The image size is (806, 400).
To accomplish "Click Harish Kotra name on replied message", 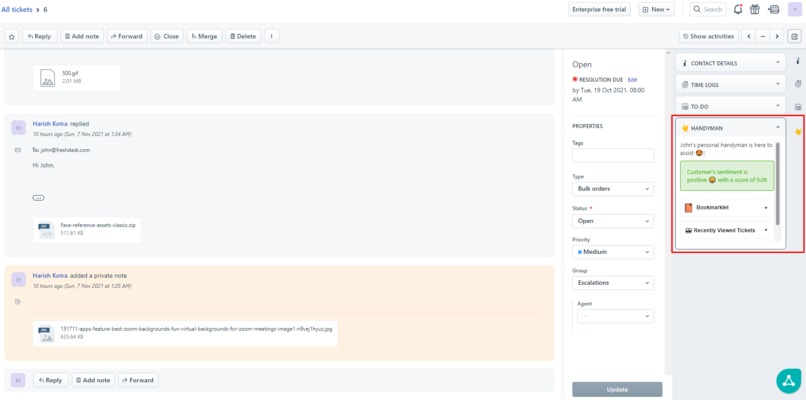I will point(50,124).
